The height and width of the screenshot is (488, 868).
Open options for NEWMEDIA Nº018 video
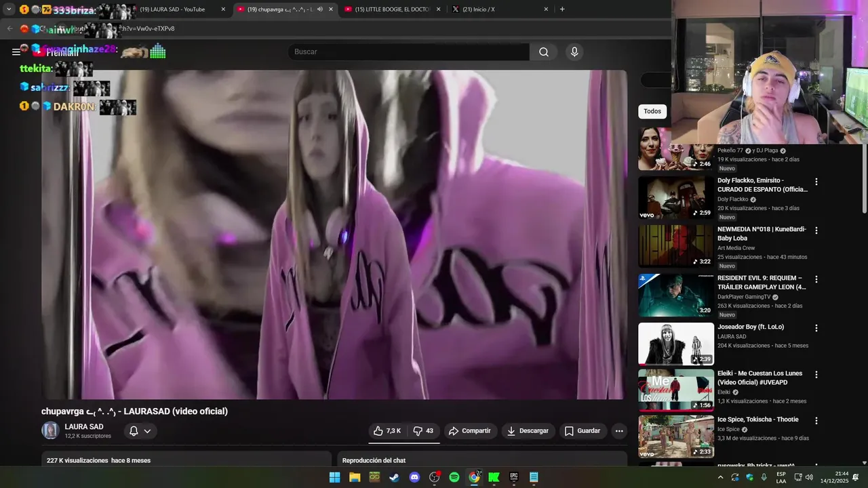(x=816, y=230)
